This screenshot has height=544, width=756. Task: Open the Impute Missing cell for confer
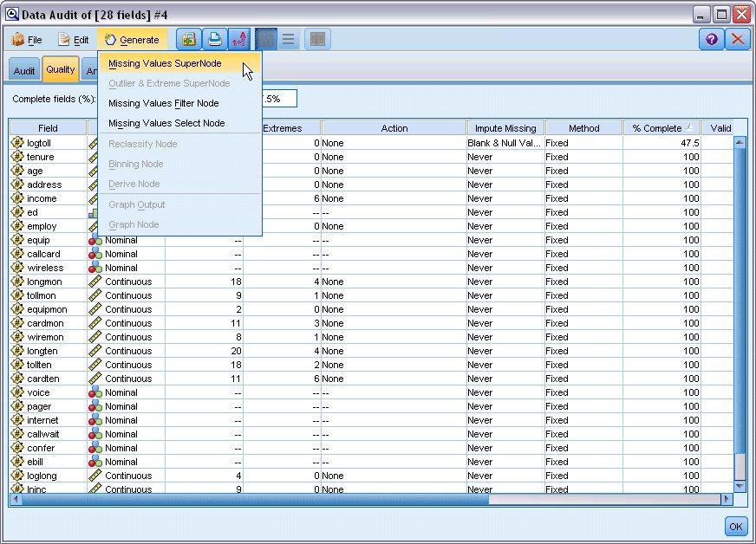[x=505, y=448]
